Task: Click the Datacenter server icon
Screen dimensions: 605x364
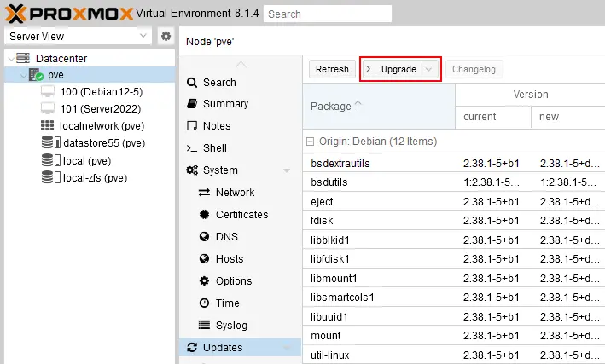Action: pyautogui.click(x=23, y=58)
